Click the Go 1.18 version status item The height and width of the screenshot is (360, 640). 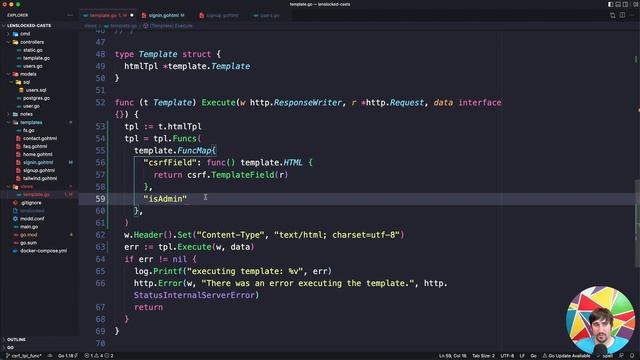[x=67, y=356]
